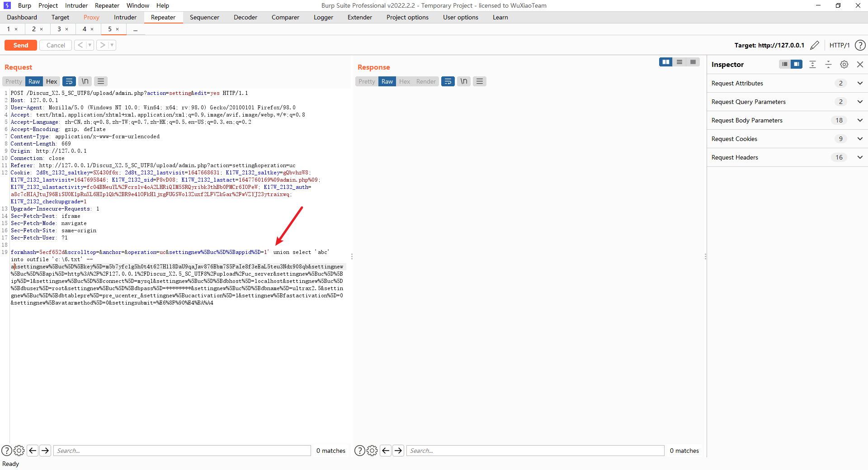Toggle word wrap in Request panel
Image resolution: width=868 pixels, height=470 pixels.
click(69, 81)
